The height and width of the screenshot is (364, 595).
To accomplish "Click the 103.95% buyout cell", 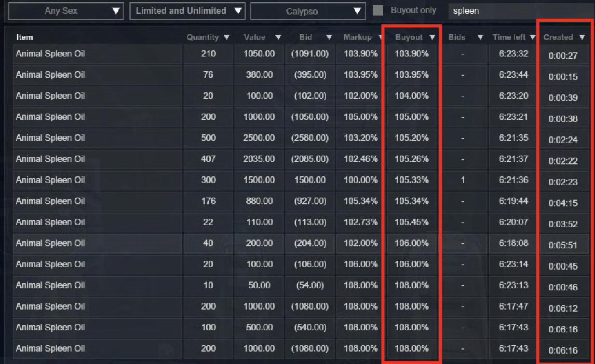I will pyautogui.click(x=411, y=75).
